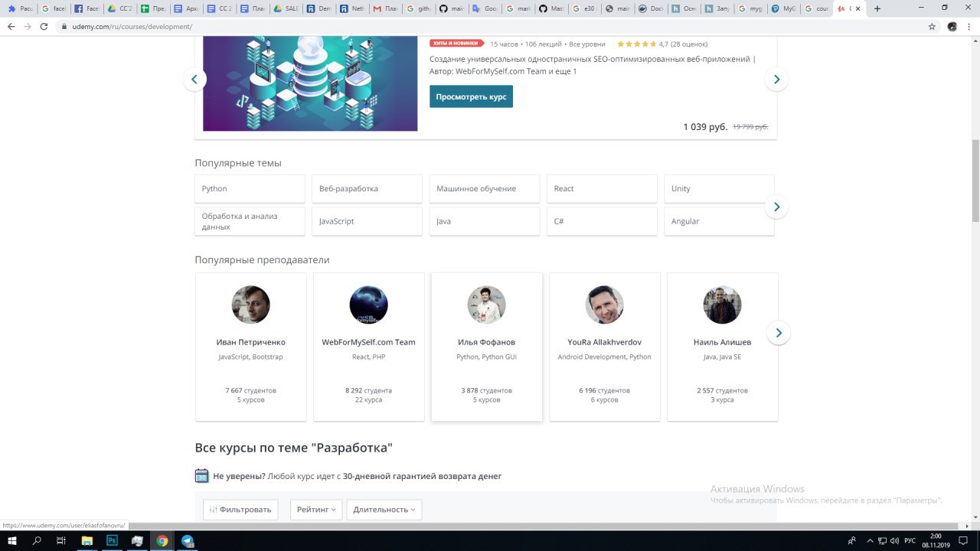Switch to Google 'cour' browser tab
The image size is (980, 551).
click(x=816, y=8)
